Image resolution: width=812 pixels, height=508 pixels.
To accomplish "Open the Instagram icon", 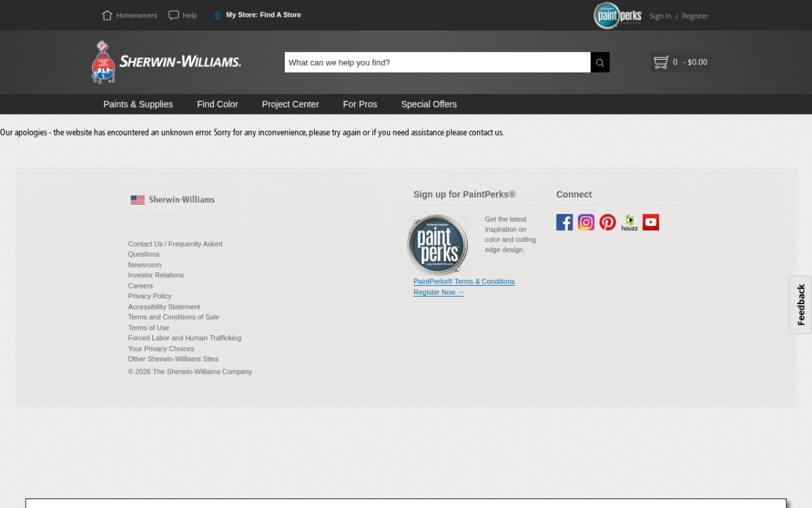I will click(586, 222).
